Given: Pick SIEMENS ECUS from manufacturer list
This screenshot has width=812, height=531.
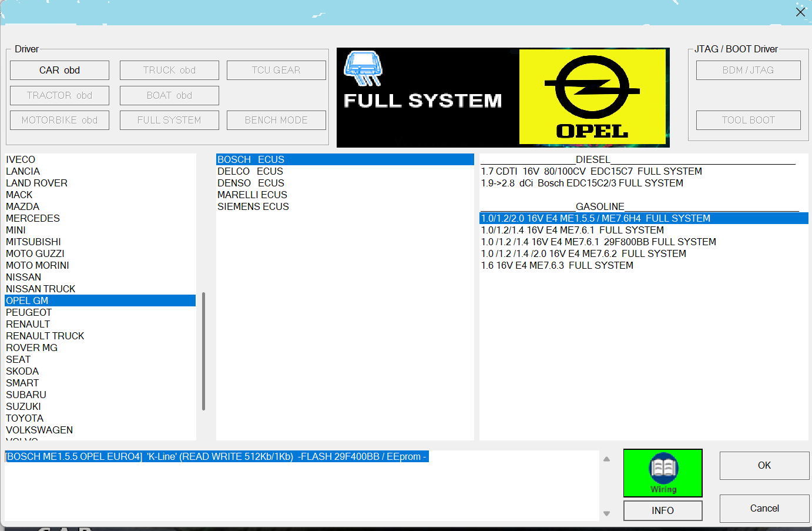Looking at the screenshot, I should pos(253,206).
